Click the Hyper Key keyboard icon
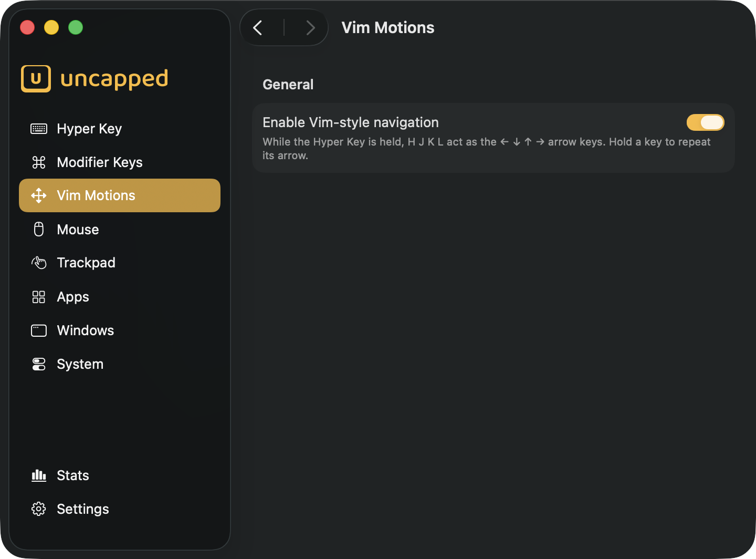Screen dimensions: 756x559 click(39, 129)
